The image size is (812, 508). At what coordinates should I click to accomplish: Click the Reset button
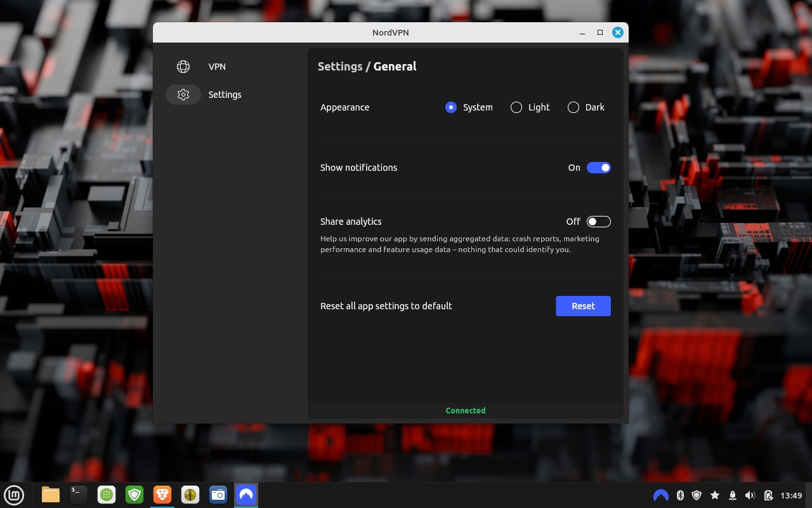(x=583, y=306)
